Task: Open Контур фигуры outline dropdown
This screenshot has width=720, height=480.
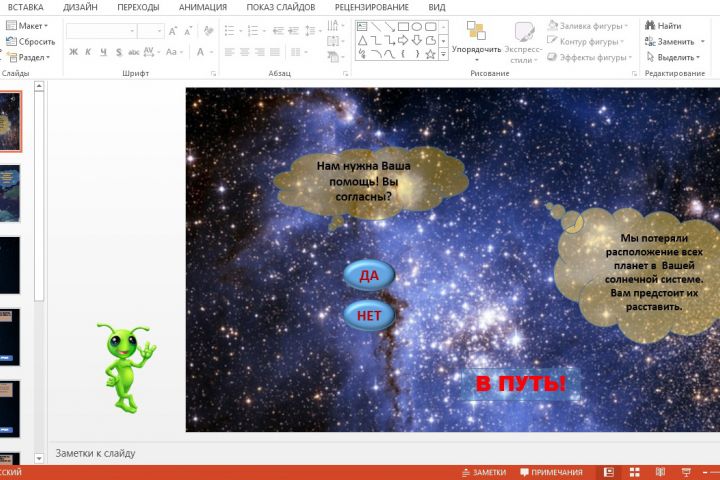Action: point(586,41)
